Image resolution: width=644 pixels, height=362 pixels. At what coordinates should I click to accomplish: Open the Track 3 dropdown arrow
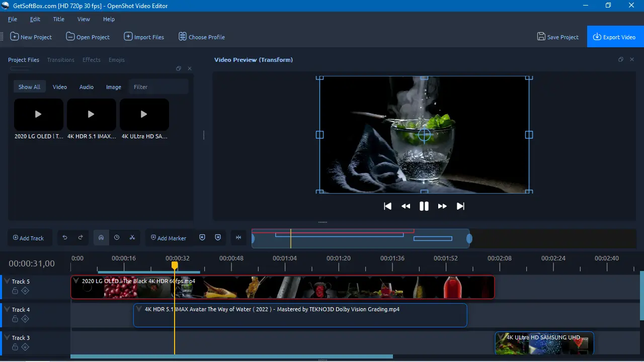tap(7, 337)
